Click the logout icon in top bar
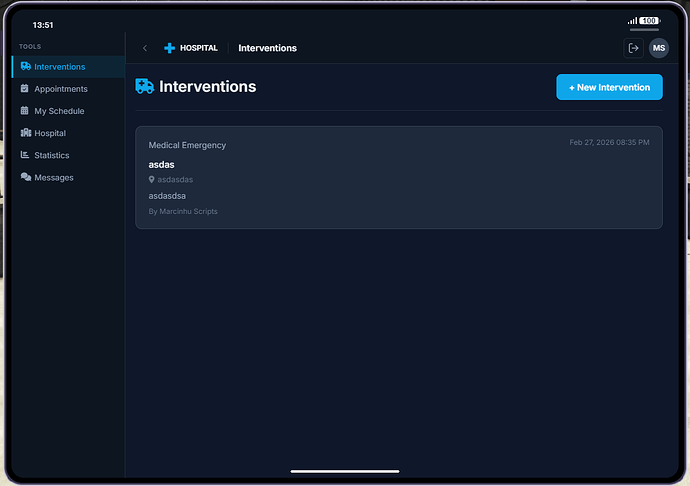This screenshot has height=486, width=690. point(632,48)
